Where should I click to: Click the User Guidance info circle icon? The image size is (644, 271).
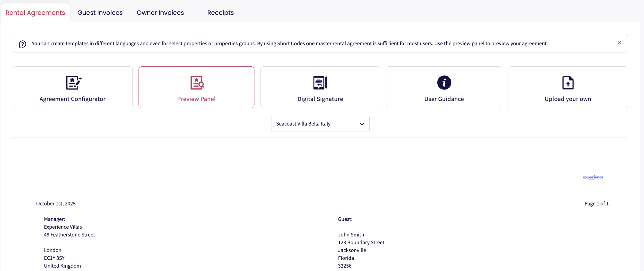click(x=444, y=82)
